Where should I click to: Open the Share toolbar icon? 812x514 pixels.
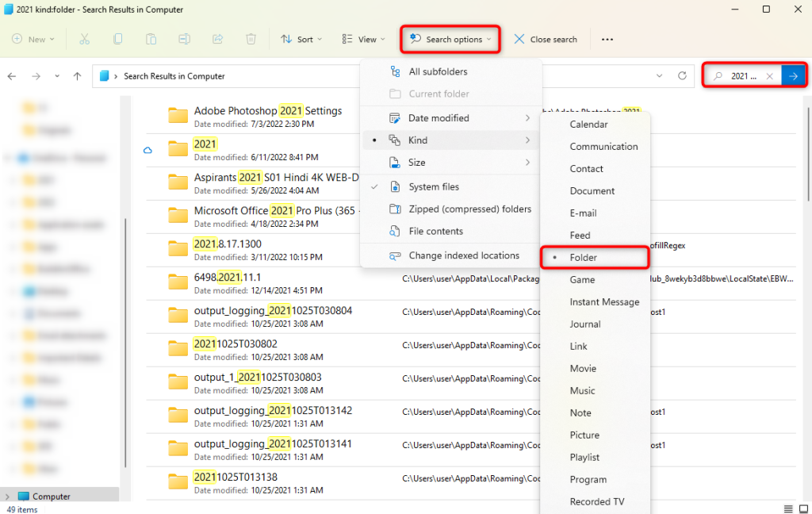pyautogui.click(x=216, y=39)
